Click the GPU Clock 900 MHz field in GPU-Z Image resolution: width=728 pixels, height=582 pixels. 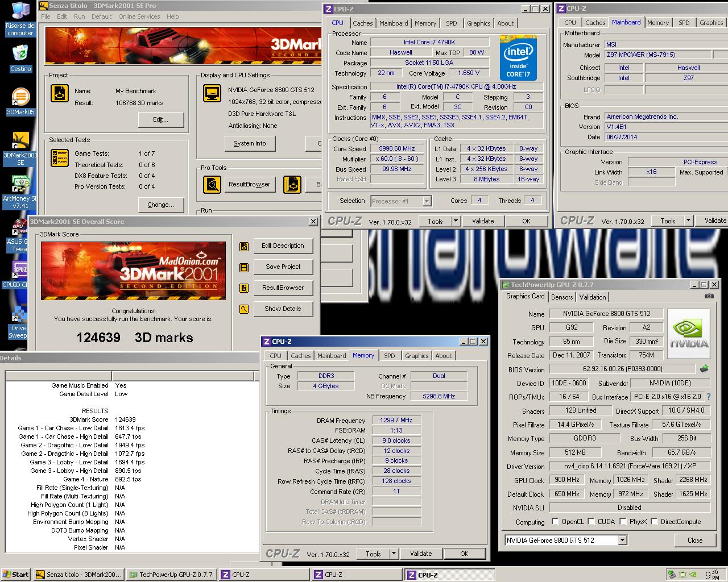pos(566,480)
